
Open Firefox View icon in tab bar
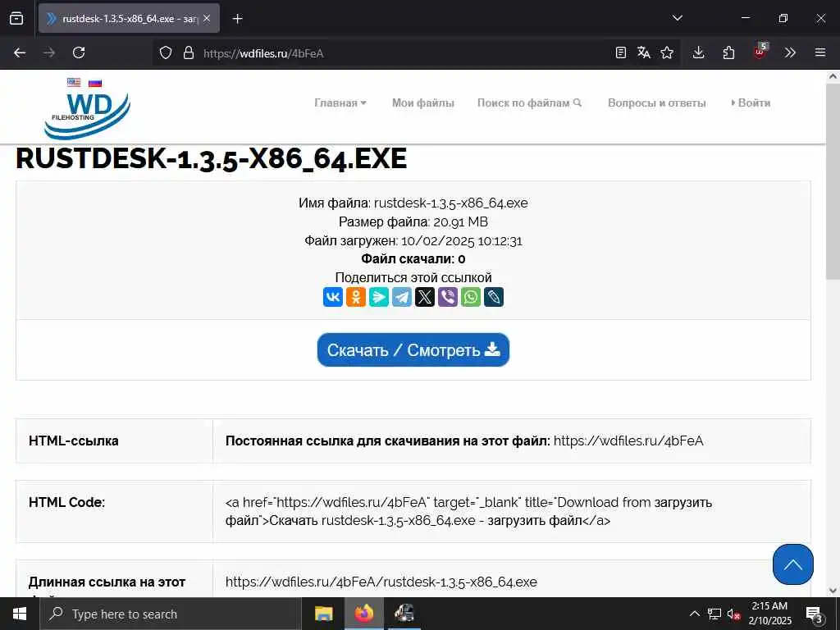click(16, 18)
